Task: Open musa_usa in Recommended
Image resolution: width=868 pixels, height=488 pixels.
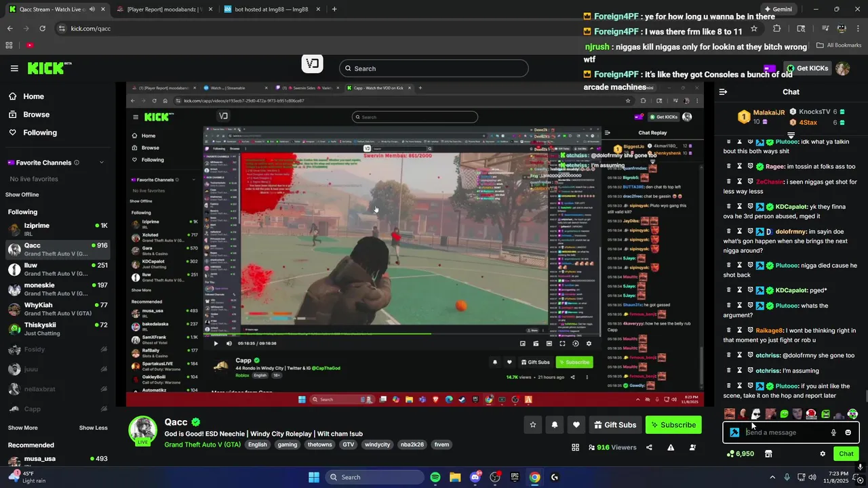Action: click(58, 462)
